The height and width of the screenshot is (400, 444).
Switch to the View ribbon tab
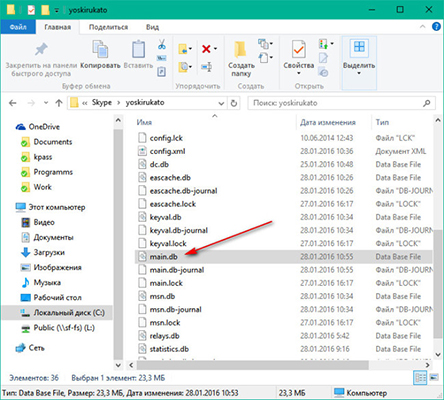152,27
